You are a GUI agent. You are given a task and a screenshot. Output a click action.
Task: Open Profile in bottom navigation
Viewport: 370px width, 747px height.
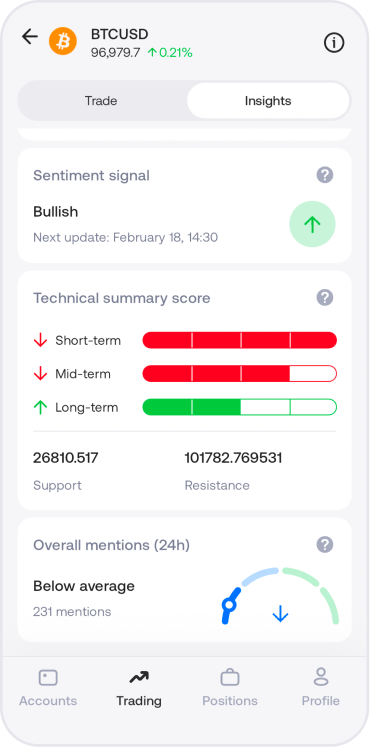[x=321, y=688]
